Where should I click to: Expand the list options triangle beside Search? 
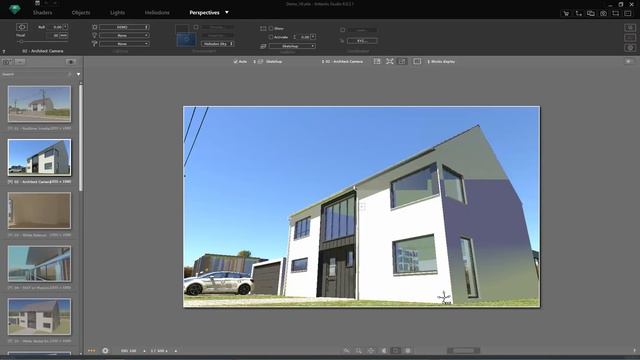[x=78, y=74]
